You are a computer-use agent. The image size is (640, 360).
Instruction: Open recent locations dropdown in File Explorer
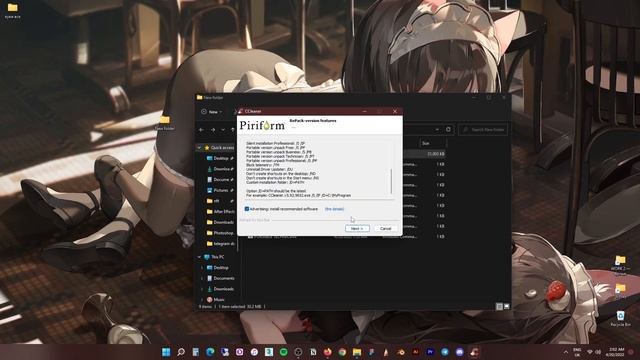(x=223, y=130)
